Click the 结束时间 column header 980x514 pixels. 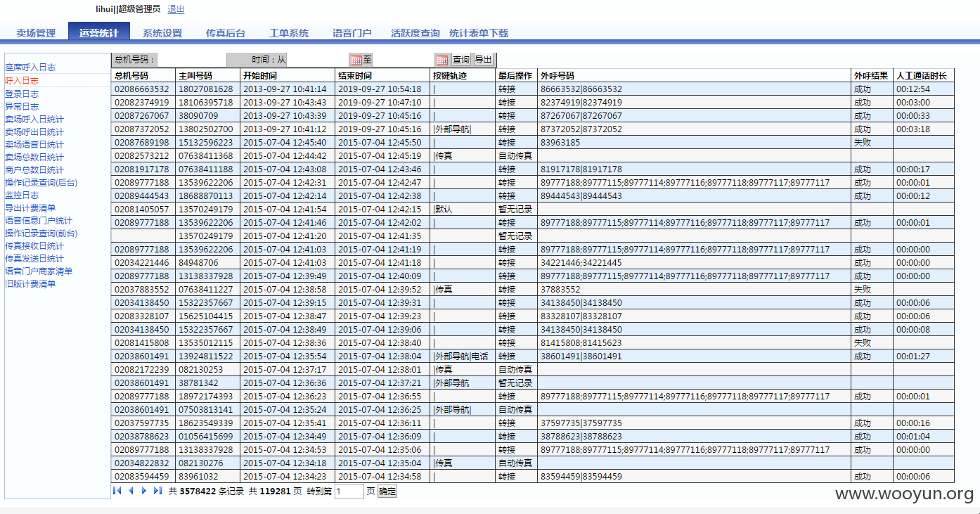point(382,75)
